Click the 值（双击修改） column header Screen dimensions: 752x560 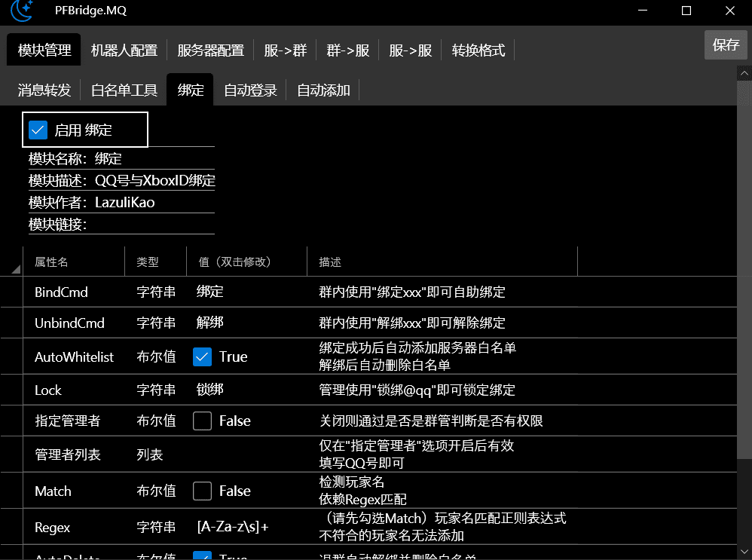(x=247, y=262)
